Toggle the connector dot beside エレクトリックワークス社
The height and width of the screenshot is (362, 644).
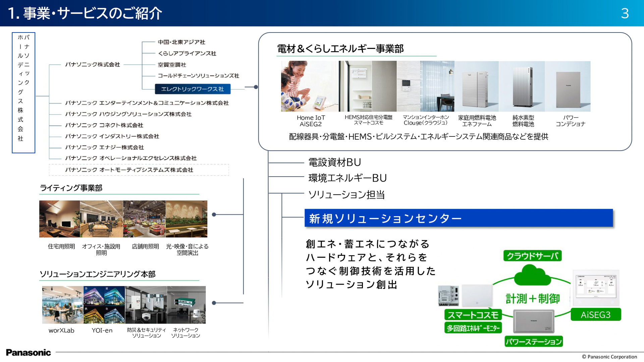point(256,86)
